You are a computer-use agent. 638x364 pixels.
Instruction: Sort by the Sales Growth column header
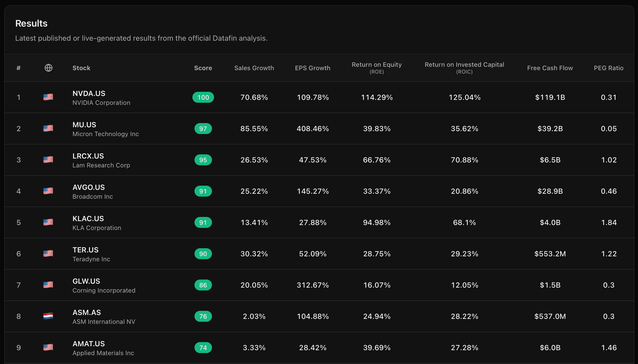click(x=254, y=68)
